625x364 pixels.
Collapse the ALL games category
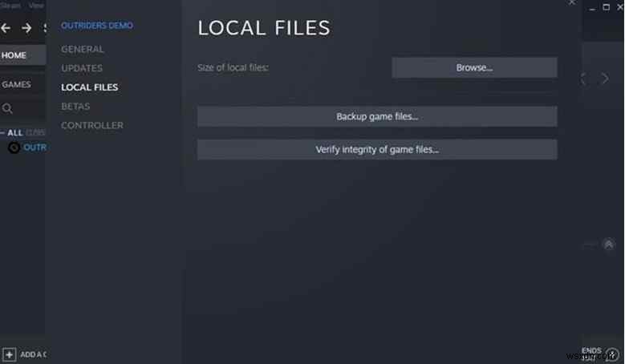2,132
